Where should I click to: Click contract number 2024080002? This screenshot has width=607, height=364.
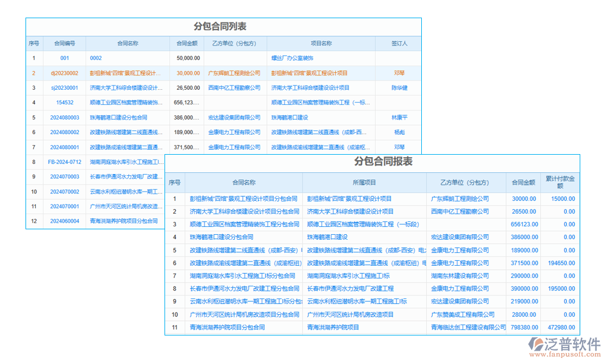64,132
